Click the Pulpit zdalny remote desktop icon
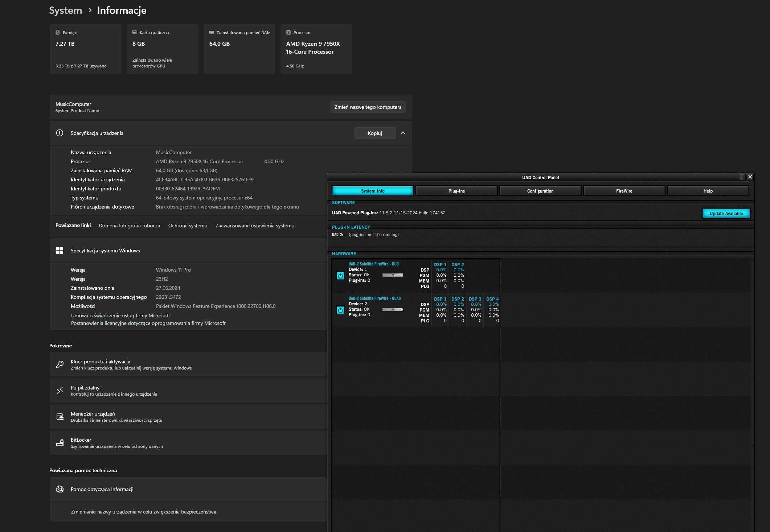Image resolution: width=770 pixels, height=532 pixels. click(x=60, y=391)
